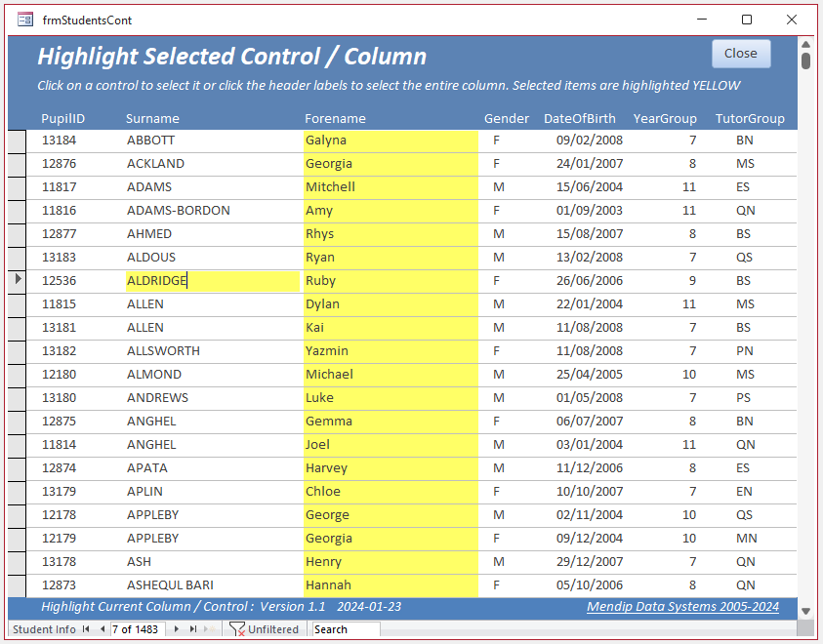Viewport: 823px width, 644px height.
Task: Select record selector for row 11817 ADAMS
Action: [x=17, y=188]
